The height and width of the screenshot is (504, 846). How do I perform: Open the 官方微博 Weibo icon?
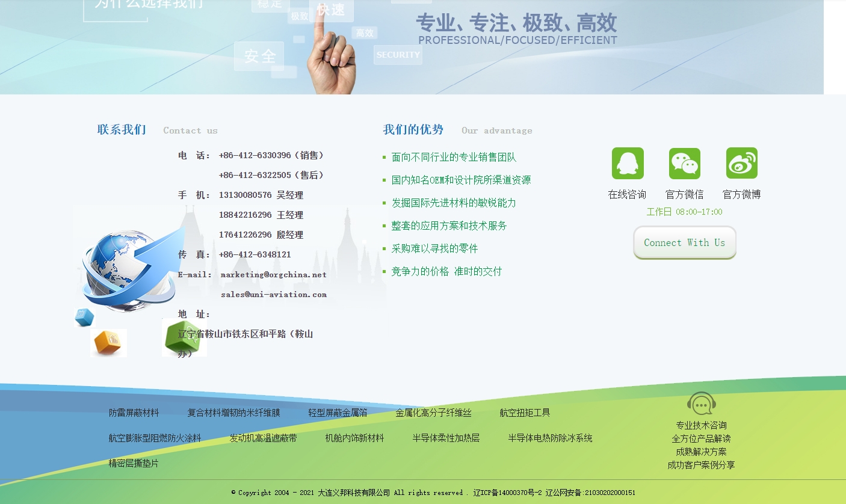click(x=741, y=162)
